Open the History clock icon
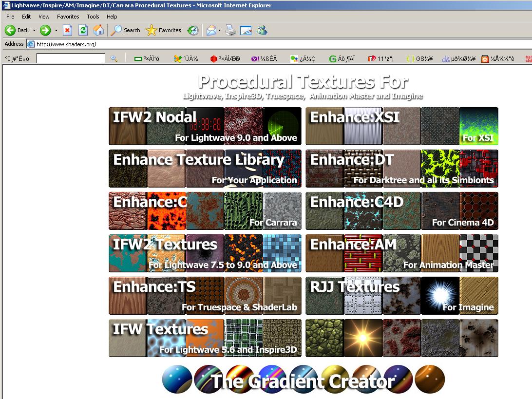This screenshot has width=532, height=399. 193,30
